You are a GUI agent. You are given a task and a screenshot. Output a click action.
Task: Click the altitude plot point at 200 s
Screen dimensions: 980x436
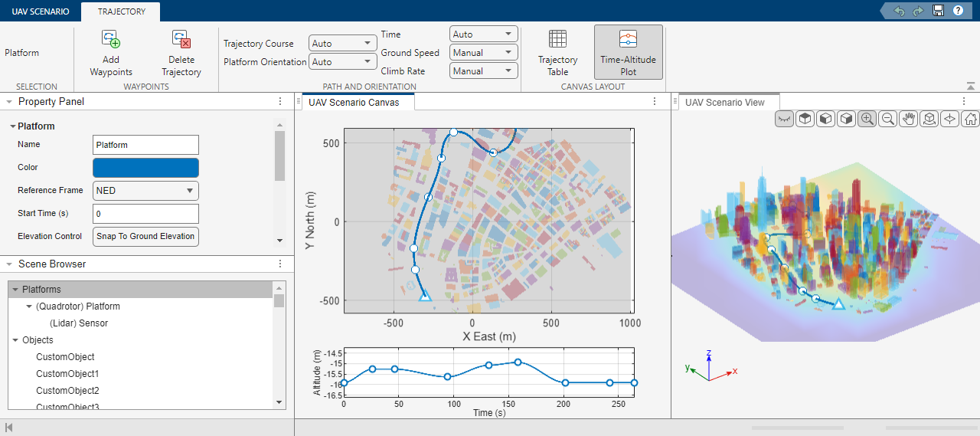(x=565, y=382)
